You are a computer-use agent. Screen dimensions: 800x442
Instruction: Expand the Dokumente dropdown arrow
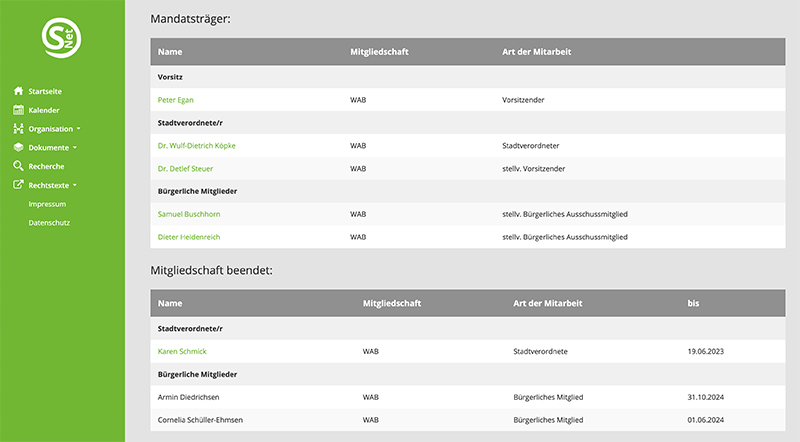point(74,148)
